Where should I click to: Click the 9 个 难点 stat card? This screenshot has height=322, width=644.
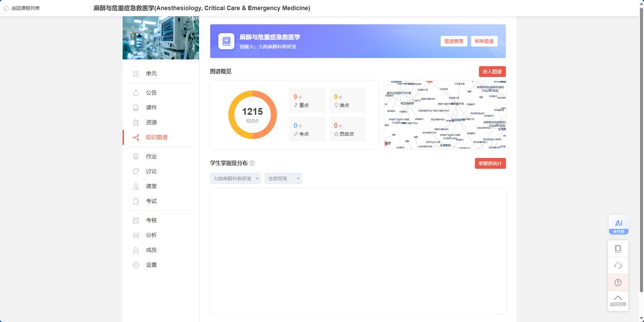point(347,100)
